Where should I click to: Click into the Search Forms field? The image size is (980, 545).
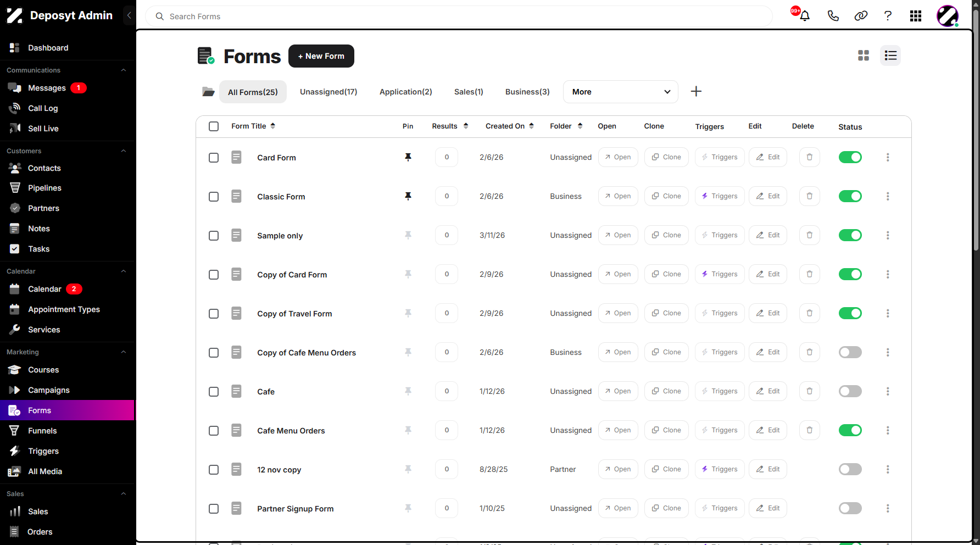pos(459,16)
